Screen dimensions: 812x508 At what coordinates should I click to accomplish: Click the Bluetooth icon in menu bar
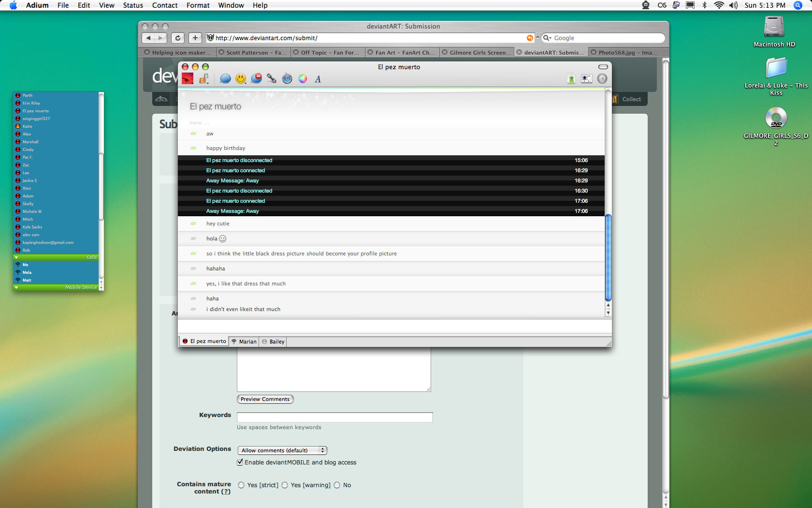[x=705, y=5]
